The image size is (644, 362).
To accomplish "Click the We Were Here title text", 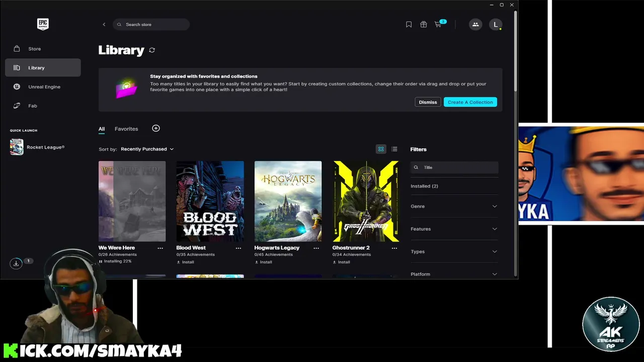I will pos(117,248).
